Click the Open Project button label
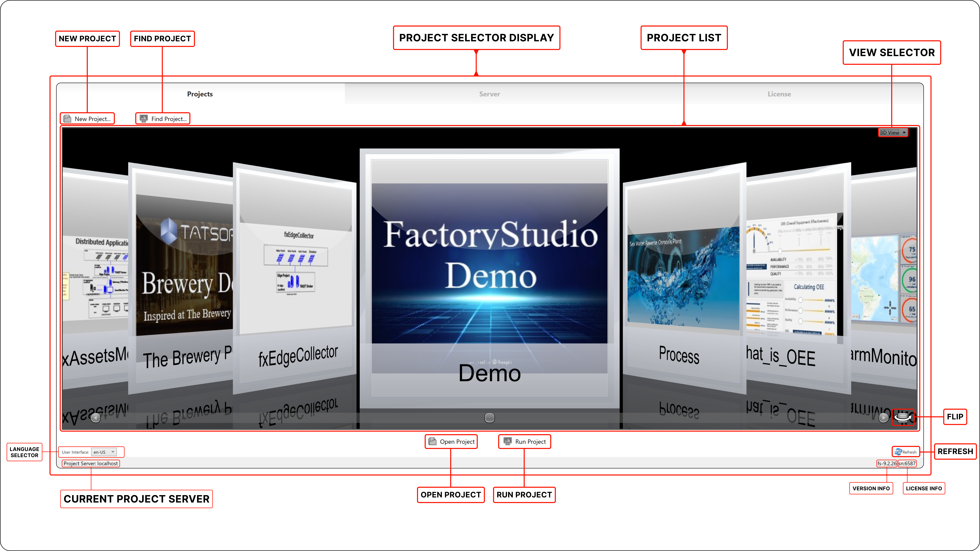980x551 pixels. click(457, 441)
